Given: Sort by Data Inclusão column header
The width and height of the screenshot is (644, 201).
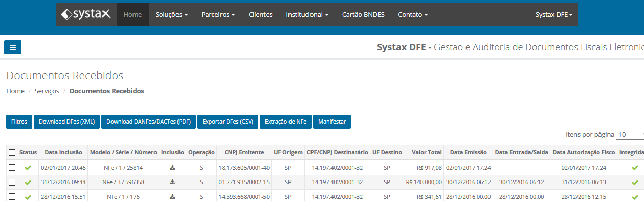Looking at the screenshot, I should tap(63, 152).
